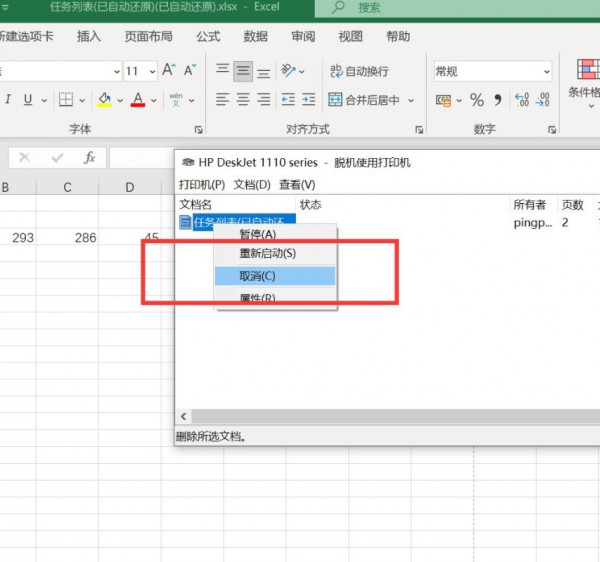Image resolution: width=600 pixels, height=562 pixels.
Task: Confirm formula entry checkmark icon
Action: click(x=57, y=157)
